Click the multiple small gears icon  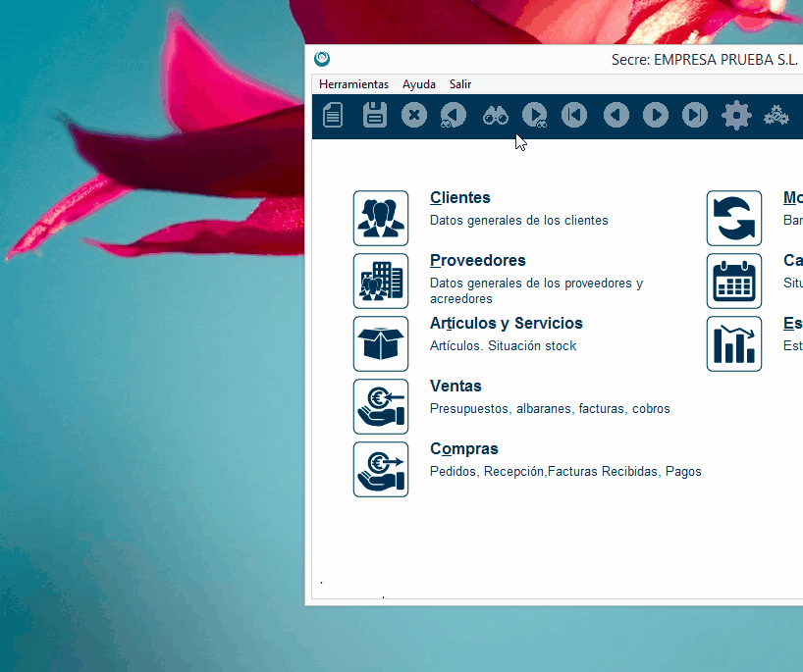pyautogui.click(x=776, y=116)
